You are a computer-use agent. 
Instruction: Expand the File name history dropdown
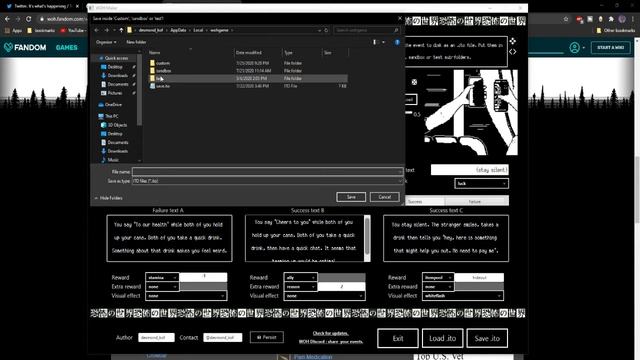tap(400, 172)
